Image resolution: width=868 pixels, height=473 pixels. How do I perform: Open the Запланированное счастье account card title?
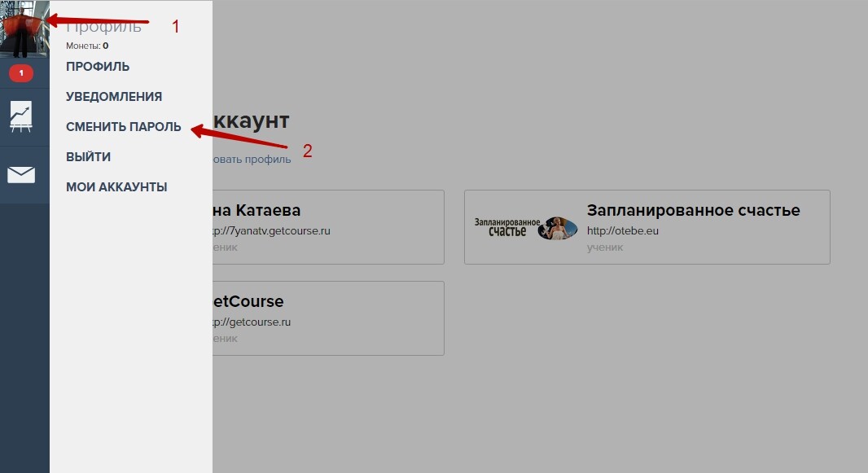(693, 210)
